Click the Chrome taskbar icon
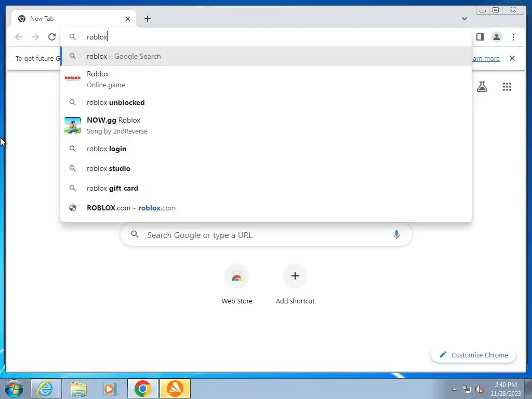The image size is (532, 399). [142, 389]
